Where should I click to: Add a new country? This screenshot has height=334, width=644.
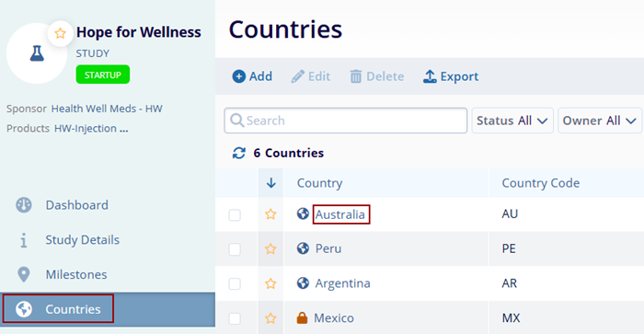click(252, 76)
